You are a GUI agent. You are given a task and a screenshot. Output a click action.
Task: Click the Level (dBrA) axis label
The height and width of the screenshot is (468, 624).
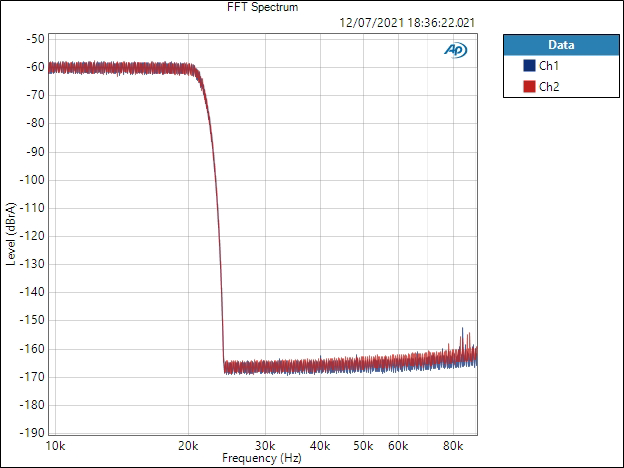click(x=11, y=234)
